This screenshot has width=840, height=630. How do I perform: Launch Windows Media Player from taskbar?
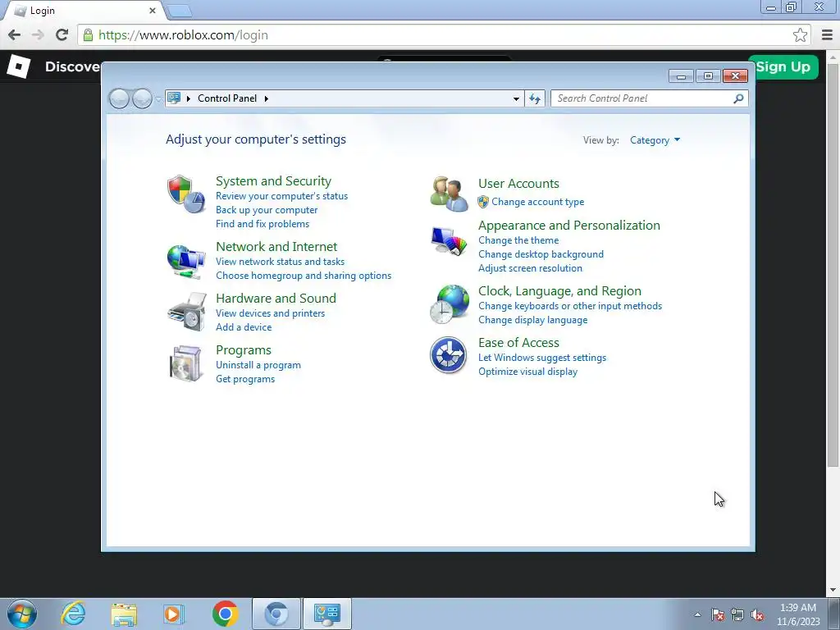pyautogui.click(x=174, y=614)
